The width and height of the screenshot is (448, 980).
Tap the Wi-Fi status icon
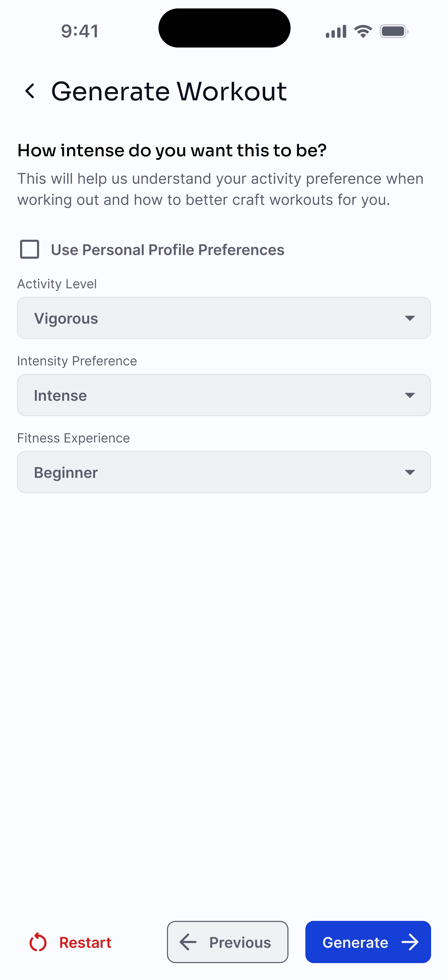[363, 31]
